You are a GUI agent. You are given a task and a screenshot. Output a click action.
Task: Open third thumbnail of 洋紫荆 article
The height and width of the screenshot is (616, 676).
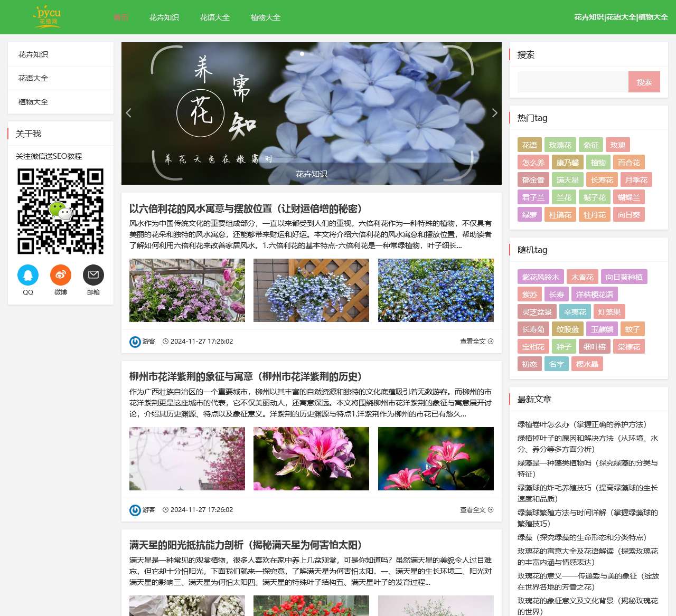436,459
